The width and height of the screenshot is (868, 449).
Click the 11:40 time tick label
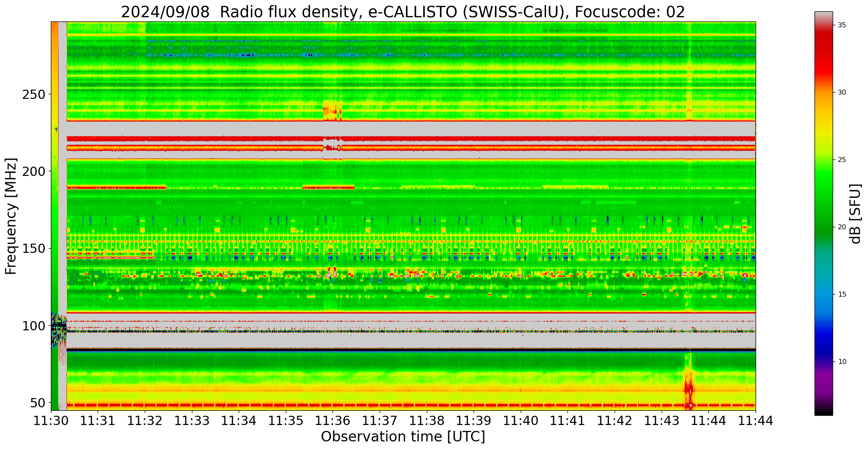521,420
